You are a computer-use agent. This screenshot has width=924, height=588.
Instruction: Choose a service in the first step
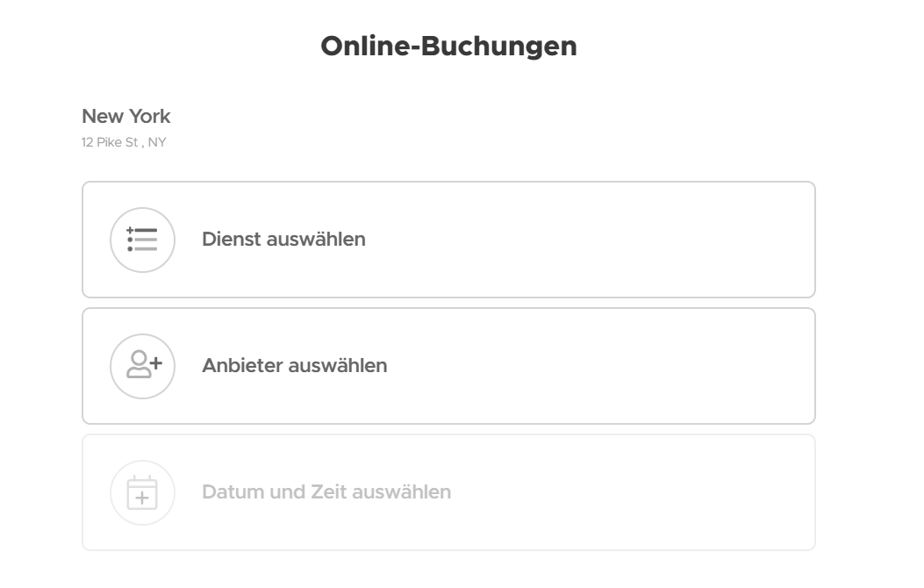pos(448,240)
